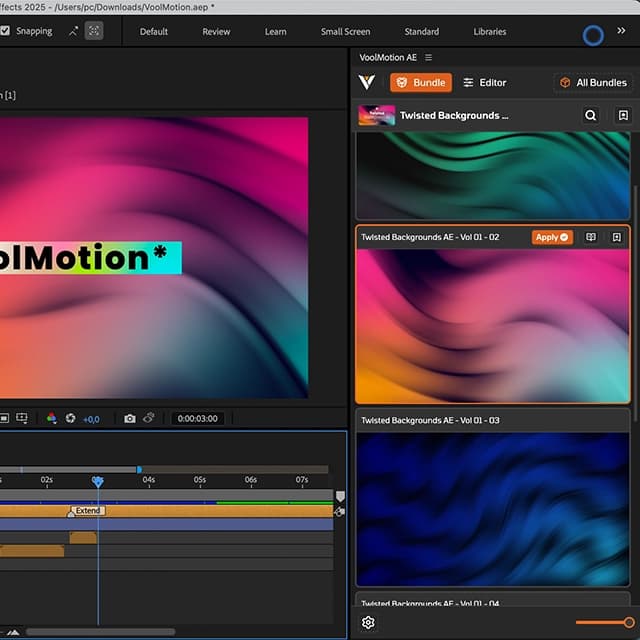
Task: Open bookmarks in the bundle header
Action: click(x=623, y=116)
